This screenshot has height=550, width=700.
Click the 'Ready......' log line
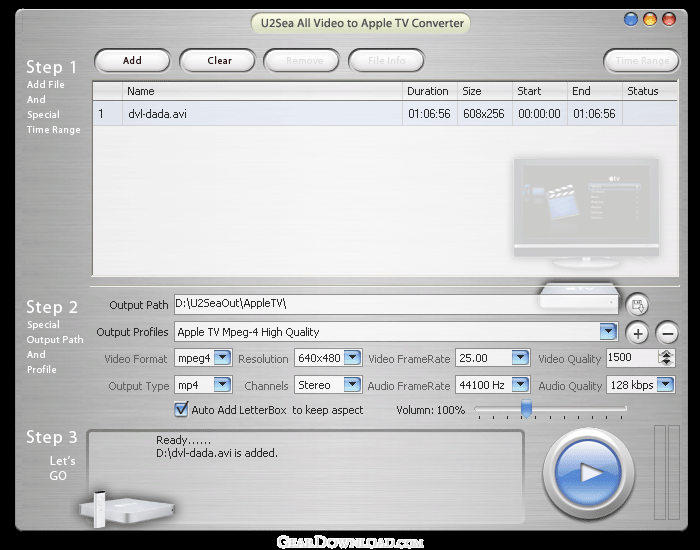coord(183,441)
